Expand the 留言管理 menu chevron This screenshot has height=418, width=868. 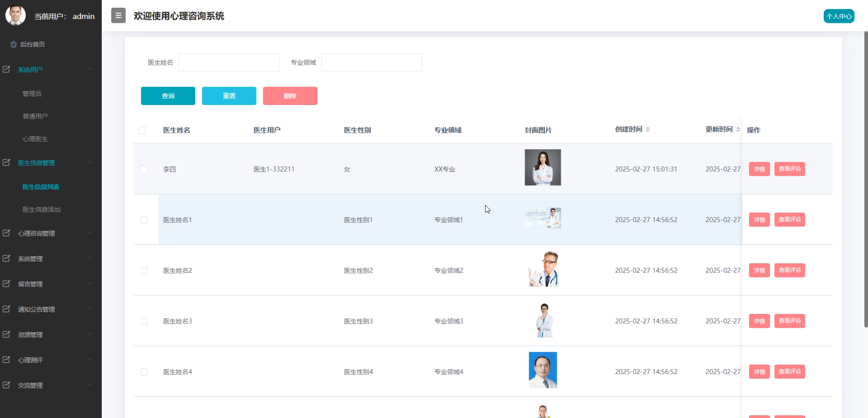coord(90,283)
